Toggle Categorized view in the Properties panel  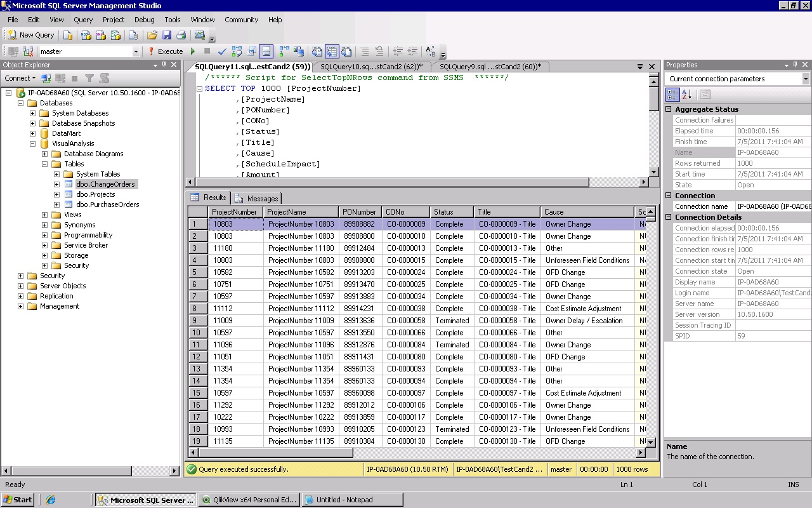(x=672, y=95)
